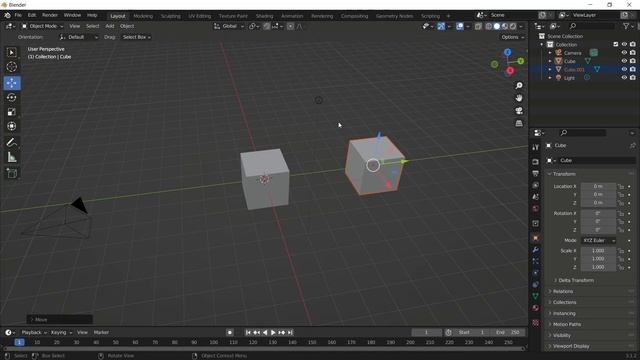This screenshot has width=640, height=360.
Task: Click the pan view hand icon
Action: tap(519, 98)
